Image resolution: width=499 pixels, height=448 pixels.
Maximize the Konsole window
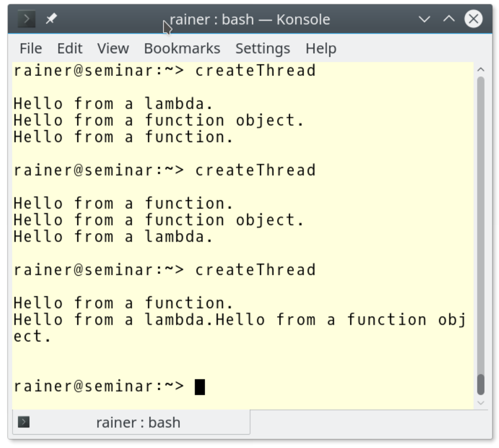[x=449, y=19]
